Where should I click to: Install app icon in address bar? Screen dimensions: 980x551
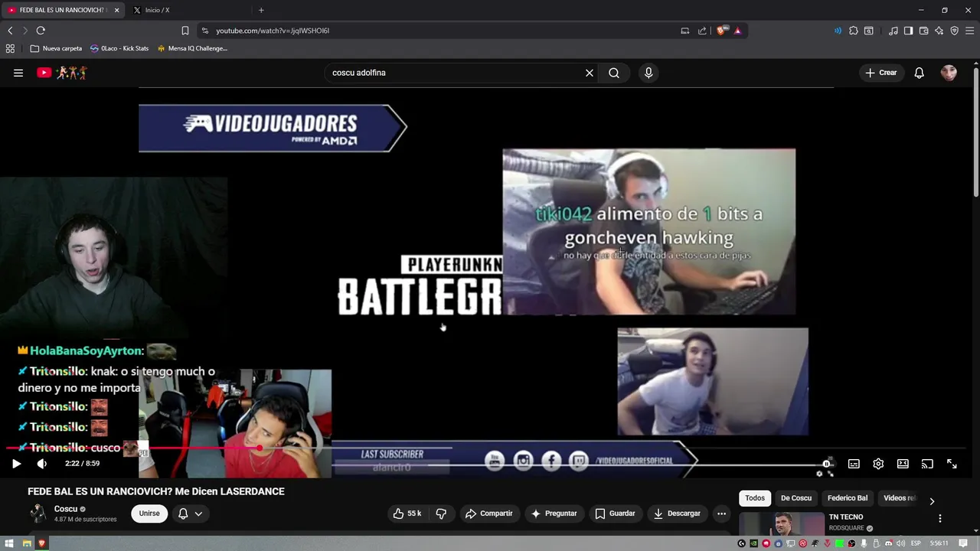pos(685,31)
